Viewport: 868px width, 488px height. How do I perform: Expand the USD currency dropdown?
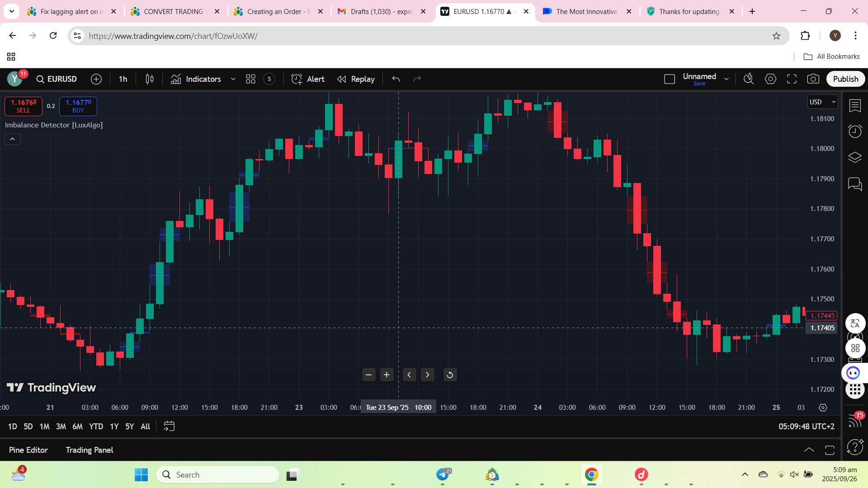click(822, 102)
